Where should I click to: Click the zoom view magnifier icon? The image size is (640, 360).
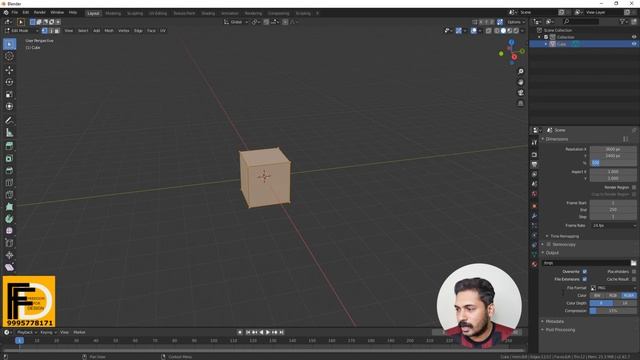(x=520, y=71)
